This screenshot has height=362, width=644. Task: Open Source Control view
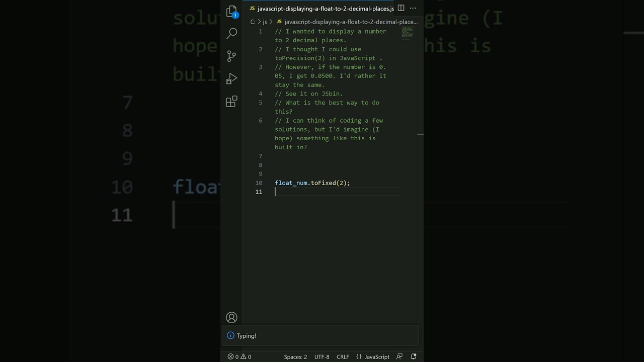pyautogui.click(x=231, y=56)
